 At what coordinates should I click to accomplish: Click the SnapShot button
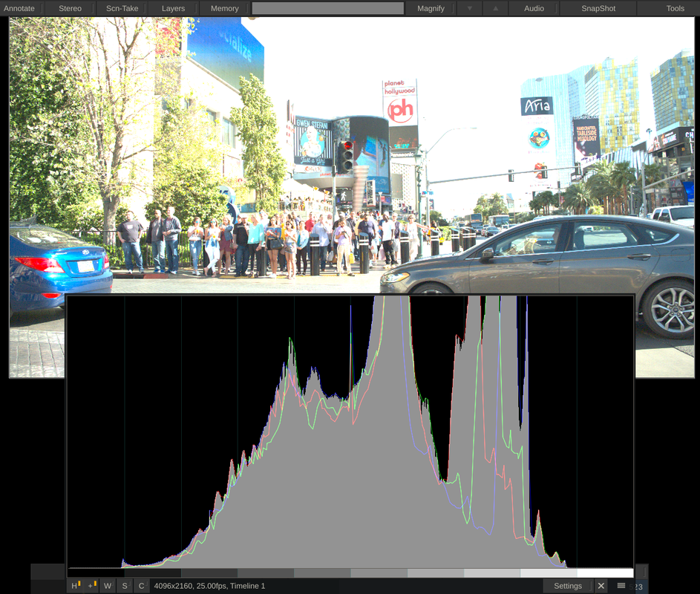pyautogui.click(x=598, y=8)
